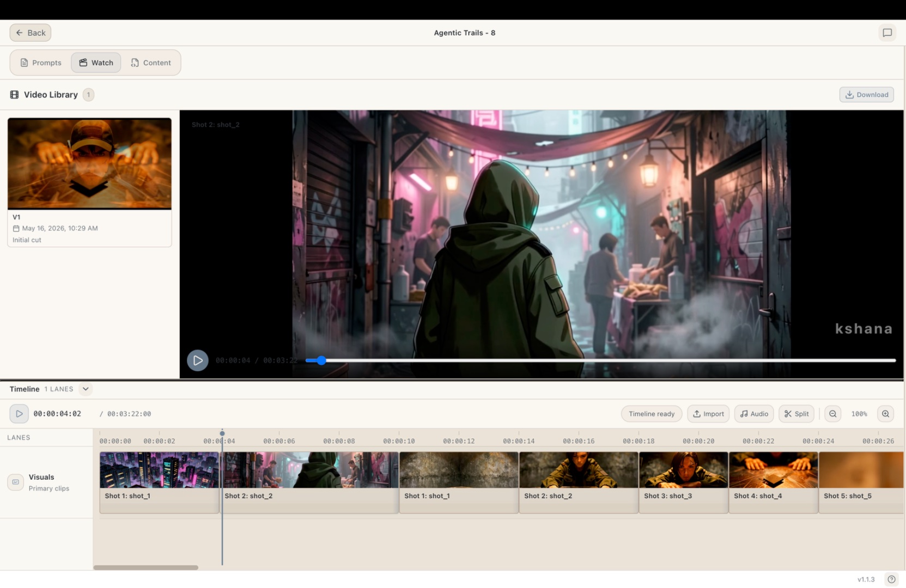Click the playhead marker on the ruler
The height and width of the screenshot is (588, 906).
[x=222, y=434]
